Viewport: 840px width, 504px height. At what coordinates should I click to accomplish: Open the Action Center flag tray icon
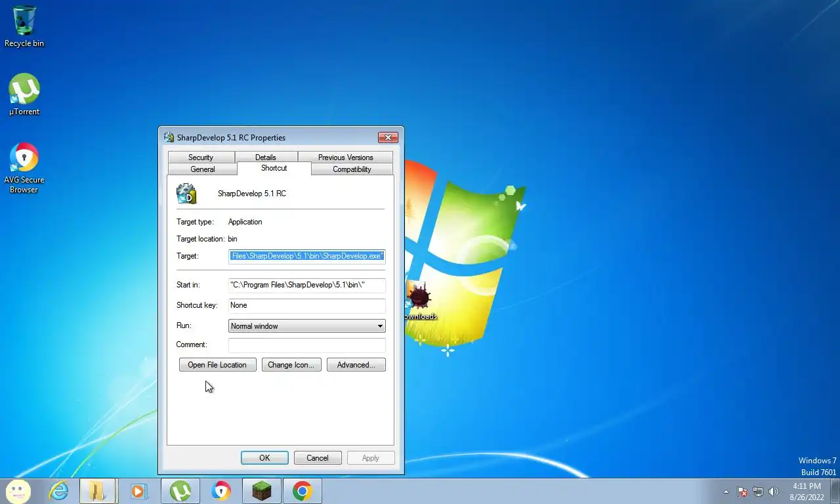[742, 492]
